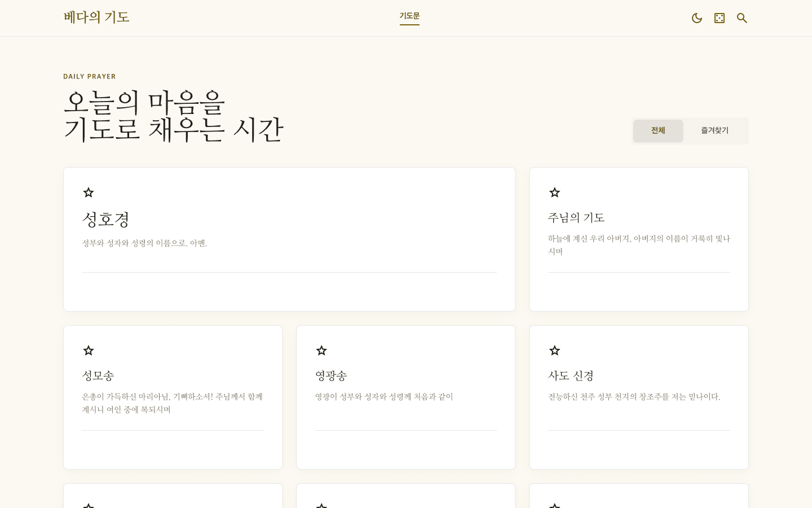Click the heading '오늘의 마음을 기도로 채우는 시간'
Viewport: 812px width, 508px height.
(173, 116)
